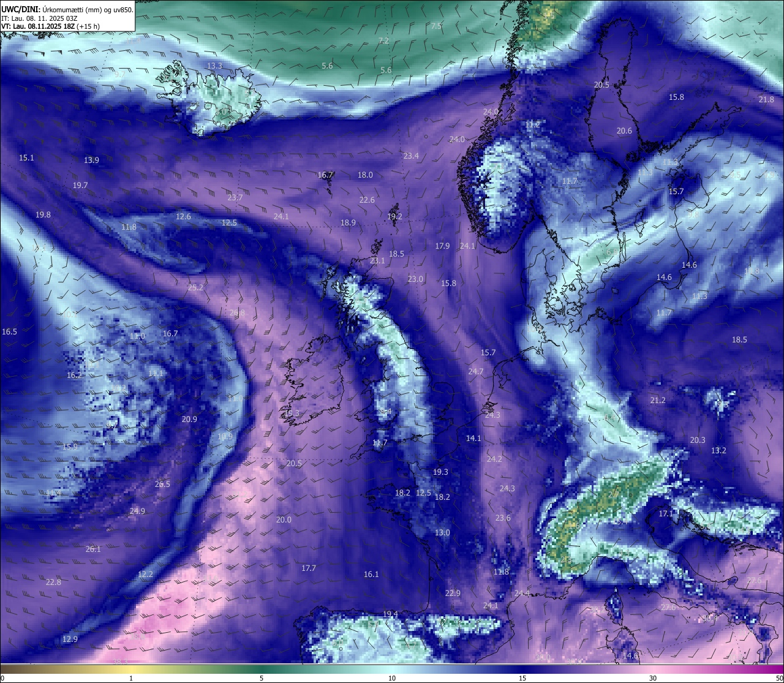The width and height of the screenshot is (784, 683).
Task: Select the 7.2 value label
Action: click(383, 40)
